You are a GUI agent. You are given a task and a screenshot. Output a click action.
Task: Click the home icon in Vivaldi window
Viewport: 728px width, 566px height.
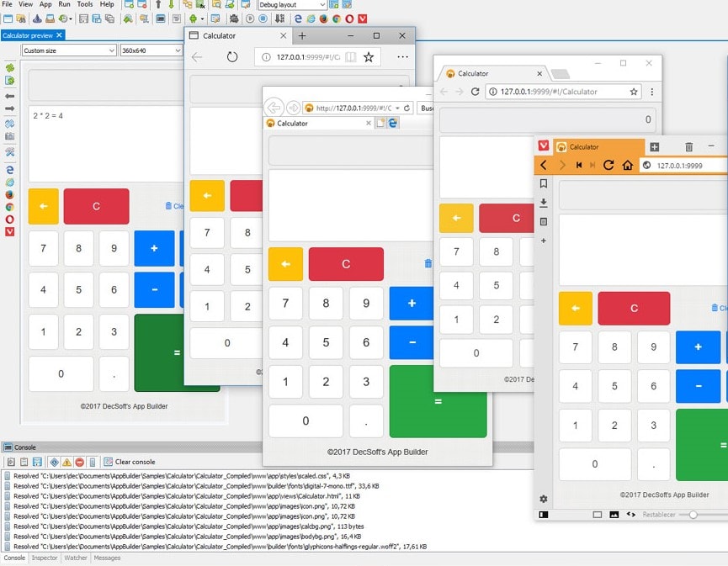(x=628, y=165)
